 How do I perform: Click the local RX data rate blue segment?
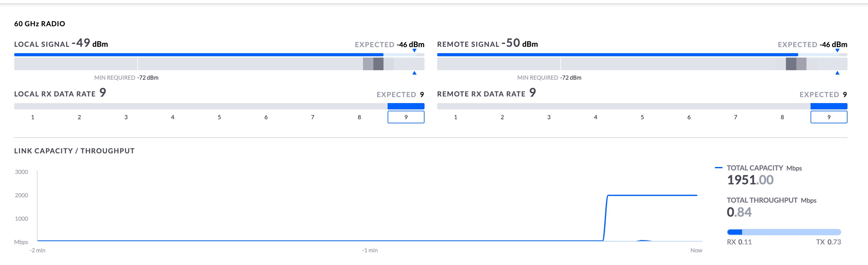(406, 106)
